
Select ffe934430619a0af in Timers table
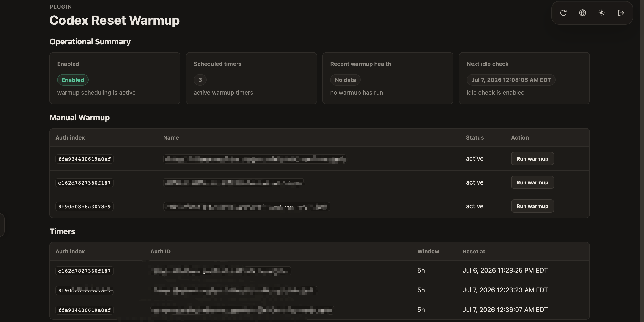point(84,310)
